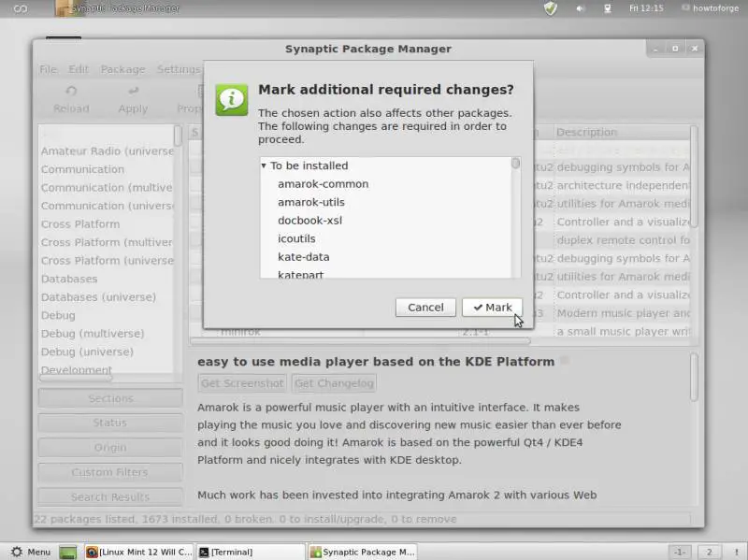Click the green info icon in the dialog
Viewport: 748px width, 560px height.
click(x=231, y=100)
